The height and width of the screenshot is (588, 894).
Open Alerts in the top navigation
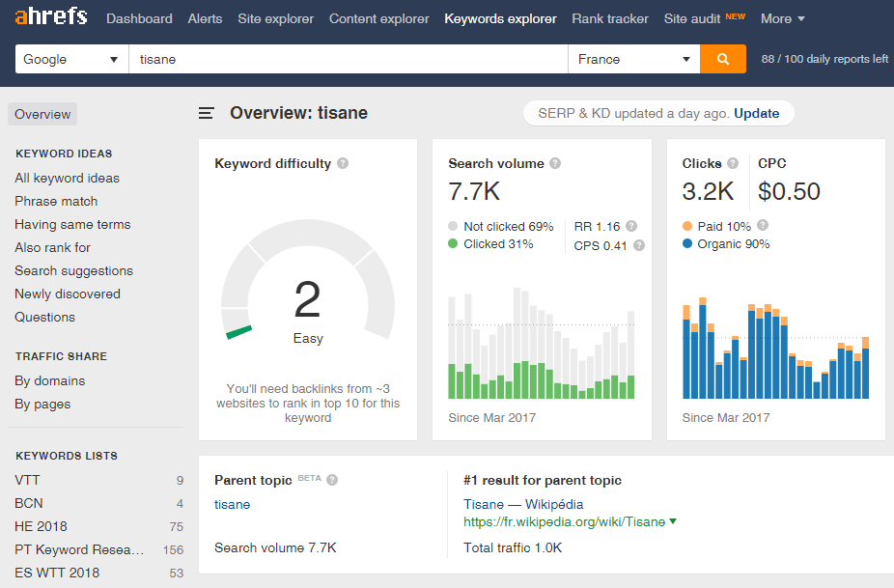pos(206,18)
